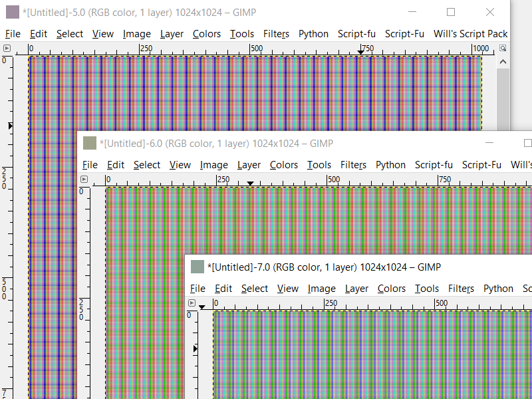Image resolution: width=532 pixels, height=399 pixels.
Task: Open image menu arrow button in Untitled-5.0
Action: (7, 49)
